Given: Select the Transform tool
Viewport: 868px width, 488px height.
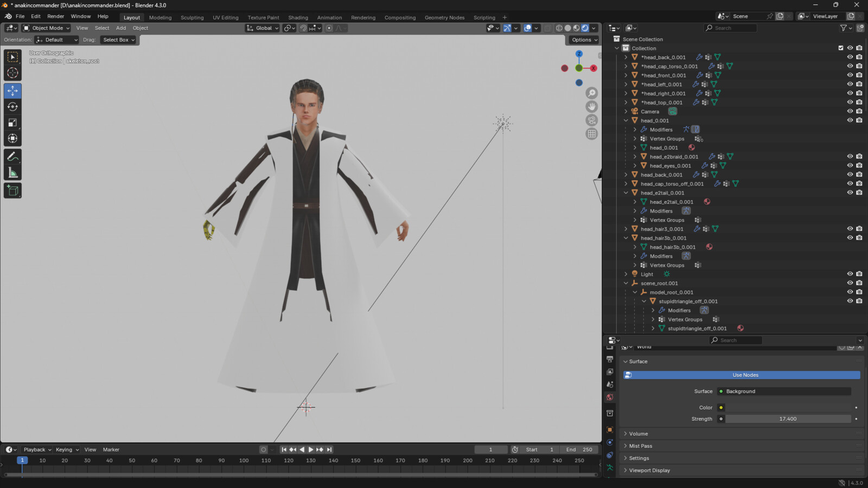Looking at the screenshot, I should tap(12, 139).
